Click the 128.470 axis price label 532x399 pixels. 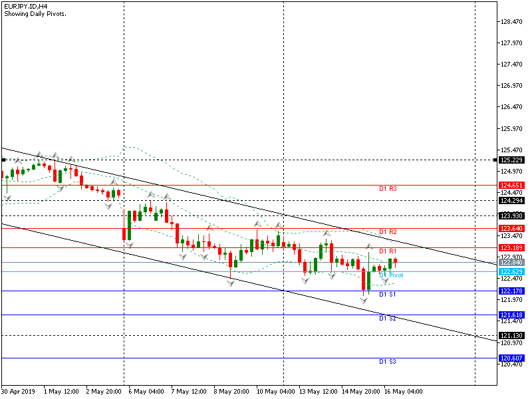pyautogui.click(x=511, y=22)
